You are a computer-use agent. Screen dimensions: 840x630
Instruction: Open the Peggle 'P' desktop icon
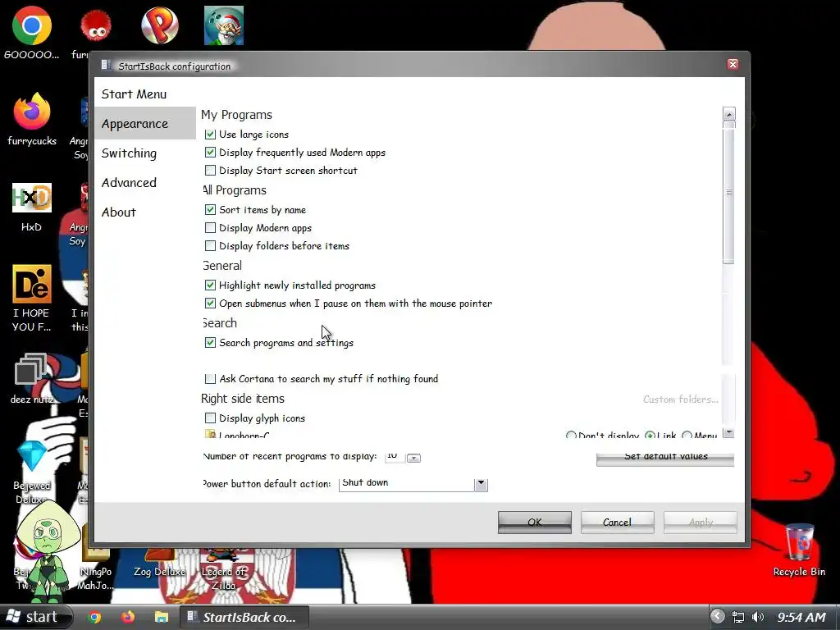(160, 25)
